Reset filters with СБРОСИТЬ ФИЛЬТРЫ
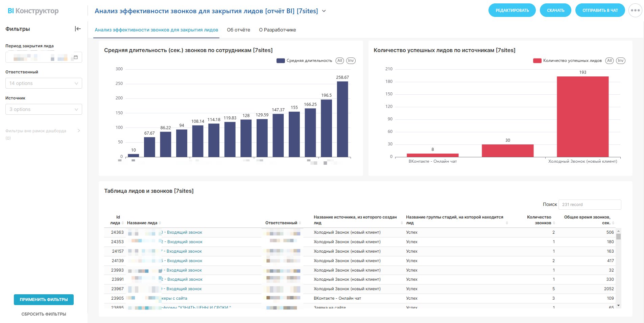This screenshot has height=323, width=644. pos(44,314)
